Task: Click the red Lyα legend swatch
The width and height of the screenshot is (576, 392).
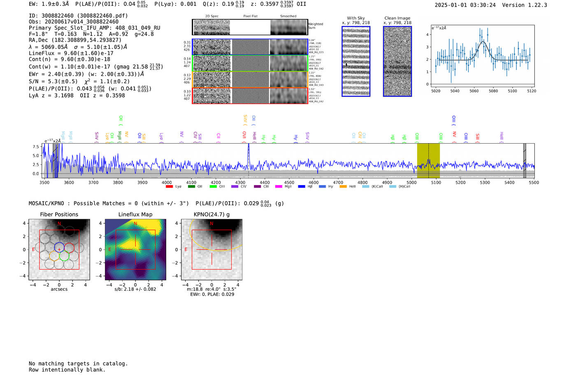Action: (169, 187)
